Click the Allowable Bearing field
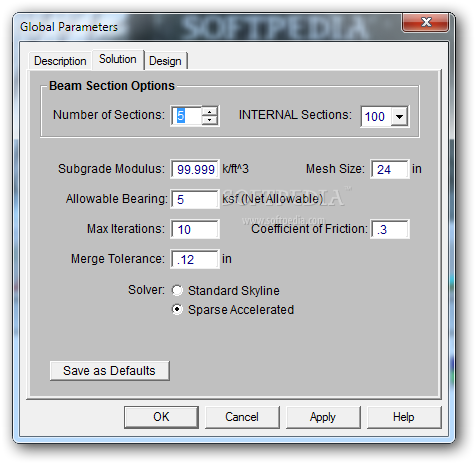 pyautogui.click(x=195, y=199)
